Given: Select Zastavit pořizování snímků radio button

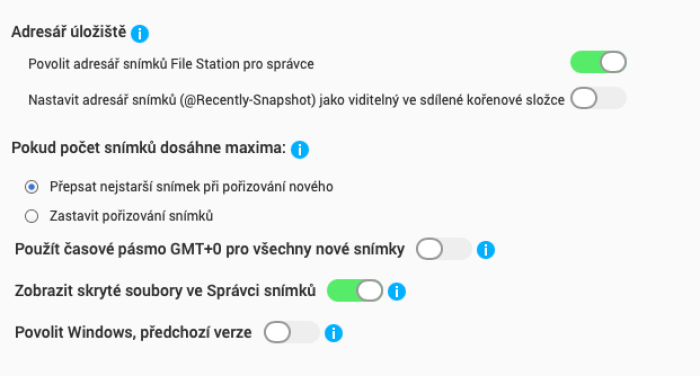Looking at the screenshot, I should [x=31, y=216].
